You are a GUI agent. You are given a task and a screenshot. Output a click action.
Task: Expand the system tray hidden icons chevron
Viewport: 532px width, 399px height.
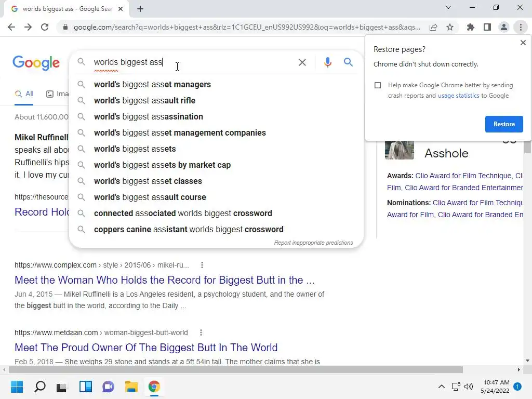pos(442,387)
